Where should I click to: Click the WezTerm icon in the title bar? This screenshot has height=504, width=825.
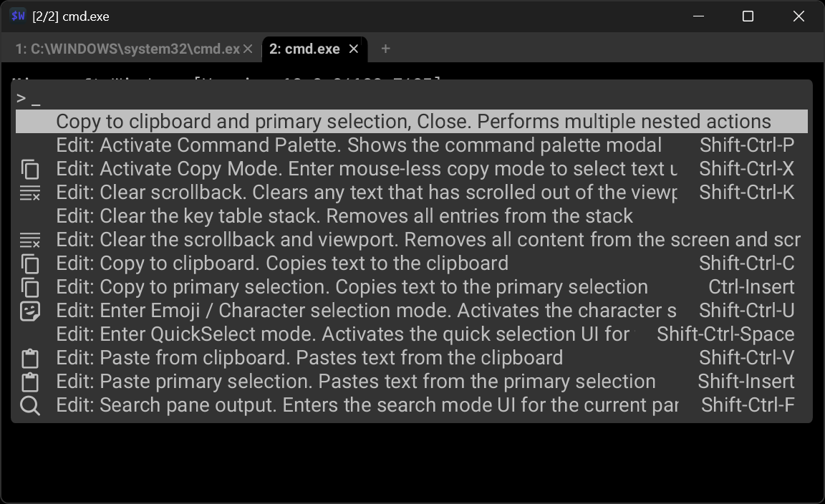pos(19,16)
